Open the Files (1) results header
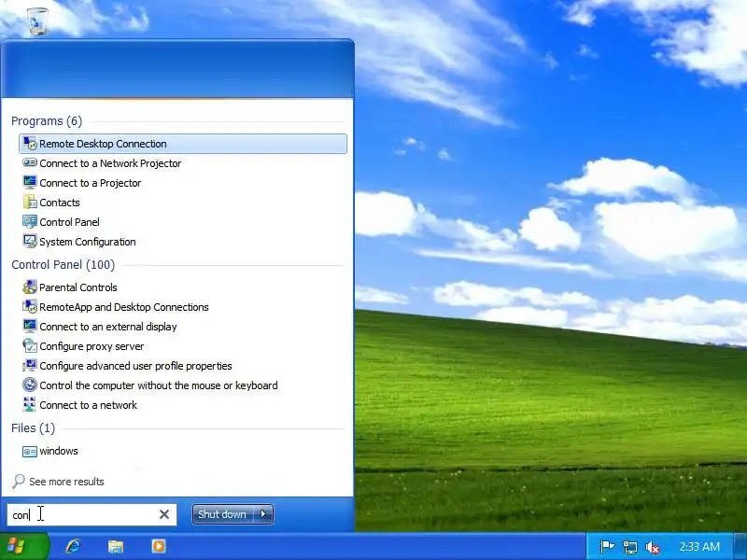This screenshot has height=560, width=747. coord(33,428)
